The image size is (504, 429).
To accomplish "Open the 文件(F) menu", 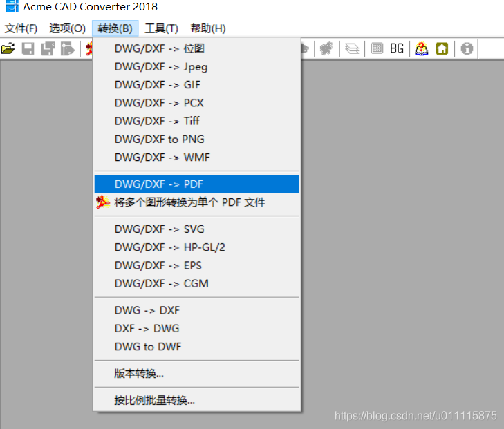I will pyautogui.click(x=21, y=28).
